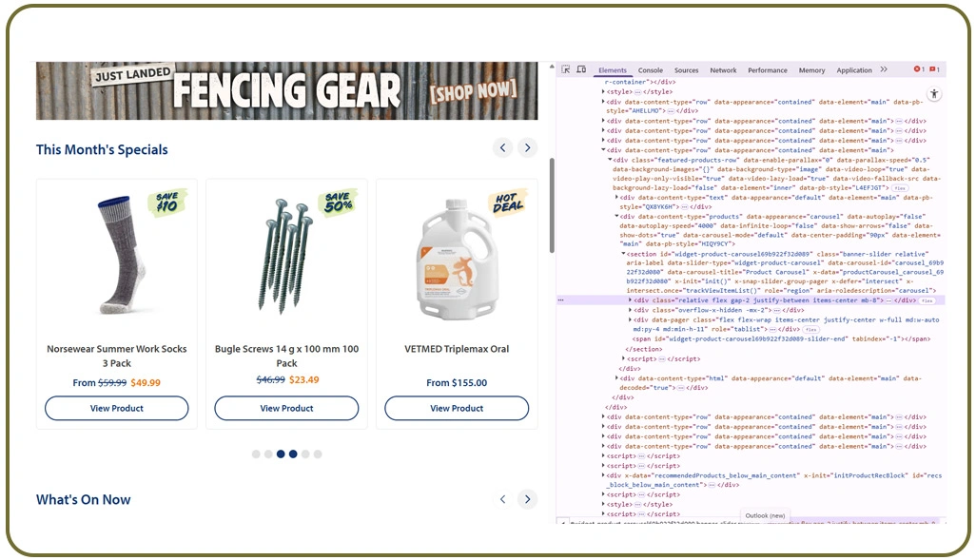Screen dimensions: 976x560
Task: Go to previous This Month's Specials slide
Action: 502,147
